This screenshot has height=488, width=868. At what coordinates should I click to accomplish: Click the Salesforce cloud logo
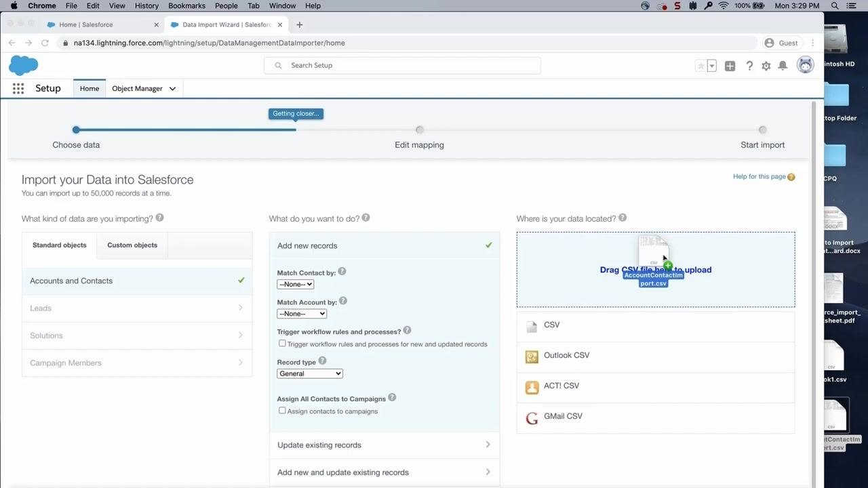(24, 66)
